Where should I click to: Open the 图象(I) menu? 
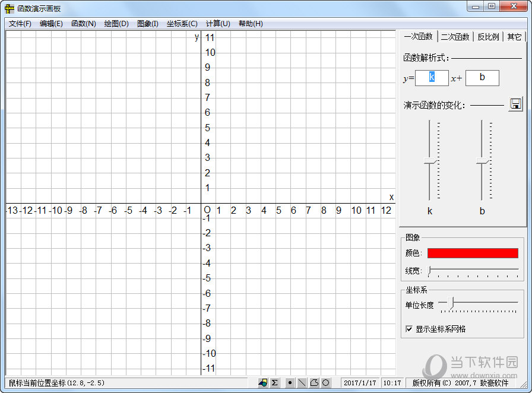click(x=148, y=24)
